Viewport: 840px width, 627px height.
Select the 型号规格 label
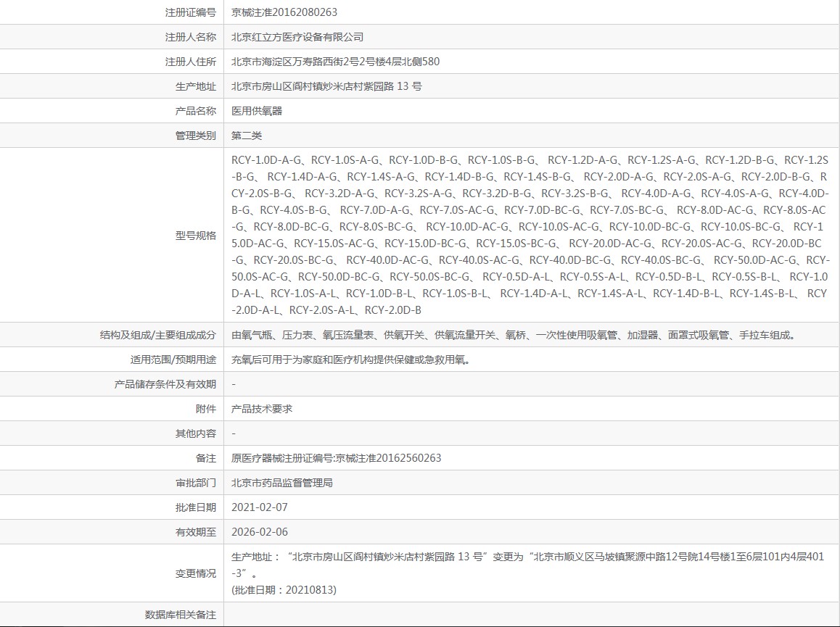pos(196,235)
